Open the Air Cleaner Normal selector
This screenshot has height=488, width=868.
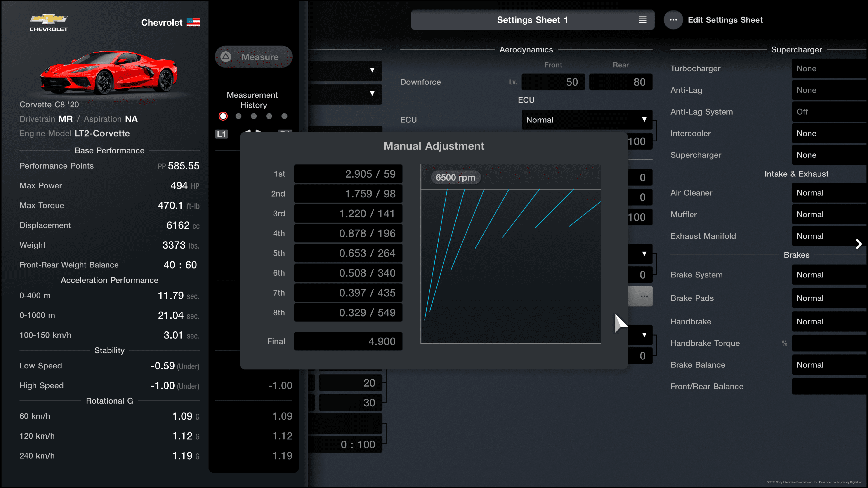pyautogui.click(x=830, y=193)
